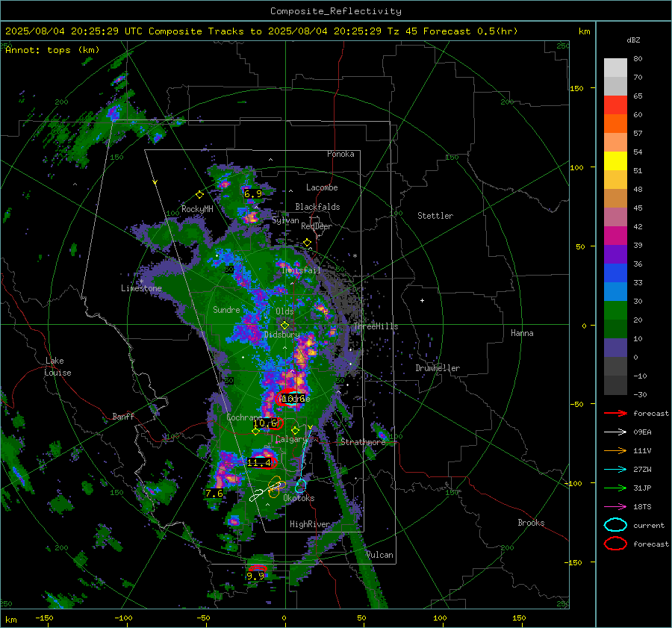This screenshot has height=628, width=672.
Task: Click the Okotoks city label
Action: point(299,497)
